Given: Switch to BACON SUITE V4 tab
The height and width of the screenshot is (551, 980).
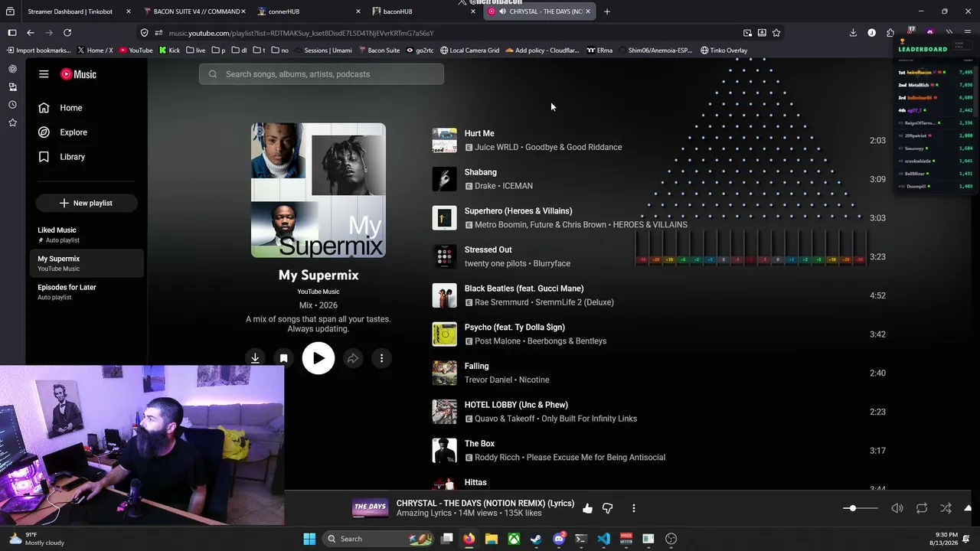Looking at the screenshot, I should pos(194,11).
